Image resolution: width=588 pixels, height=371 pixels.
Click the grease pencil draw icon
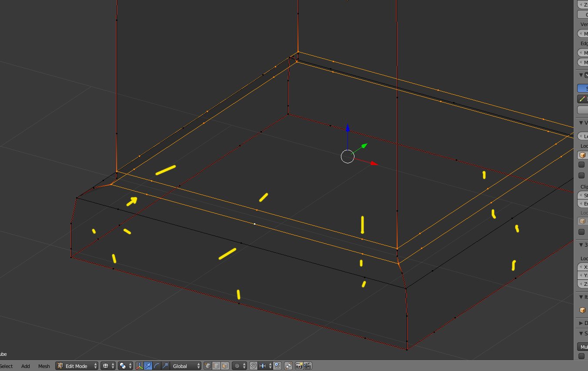coord(582,99)
